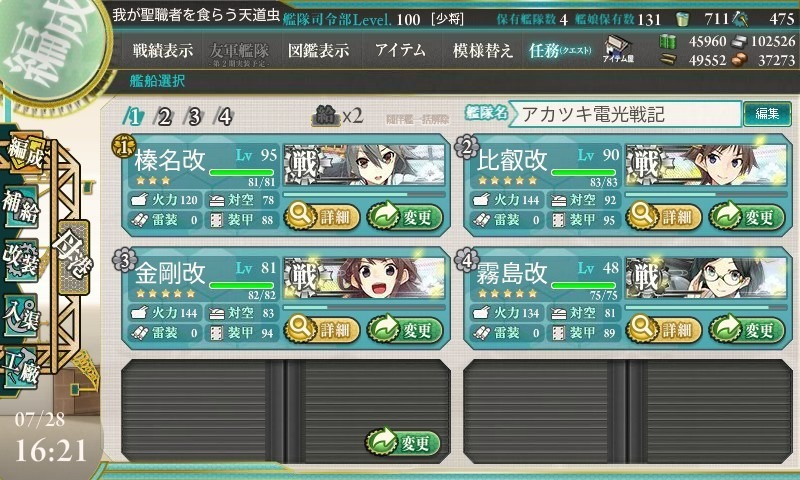Viewport: 800px width, 480px height.
Task: Switch to fleet tab 3
Action: click(x=194, y=117)
